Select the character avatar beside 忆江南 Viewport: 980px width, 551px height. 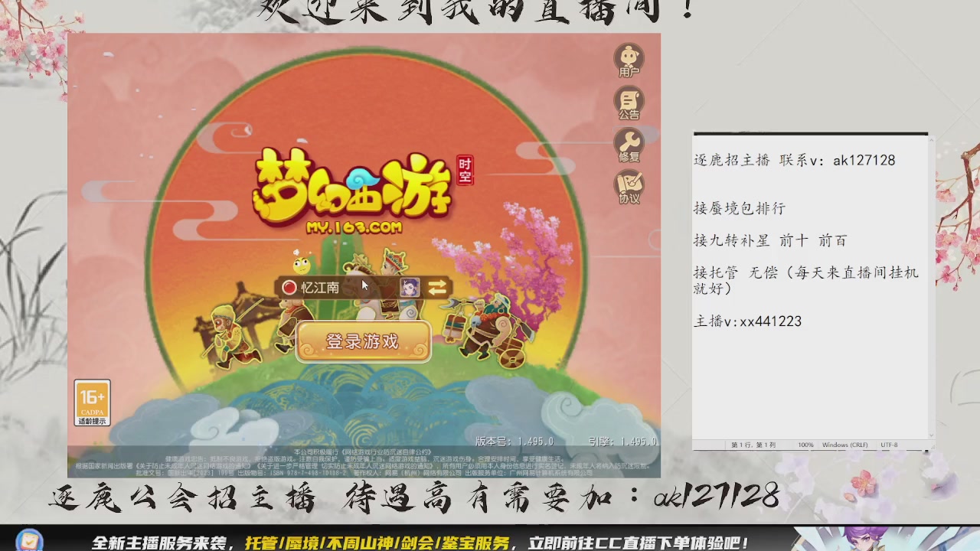click(410, 288)
